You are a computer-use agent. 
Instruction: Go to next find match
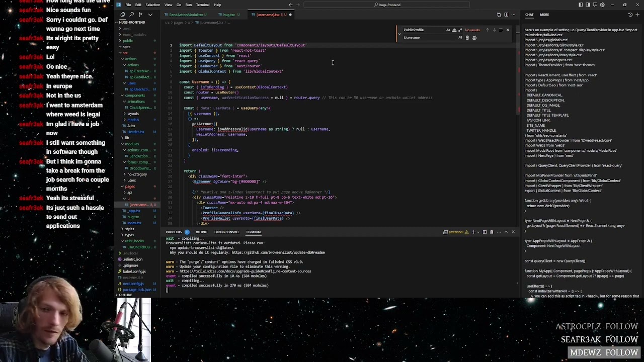click(x=494, y=30)
